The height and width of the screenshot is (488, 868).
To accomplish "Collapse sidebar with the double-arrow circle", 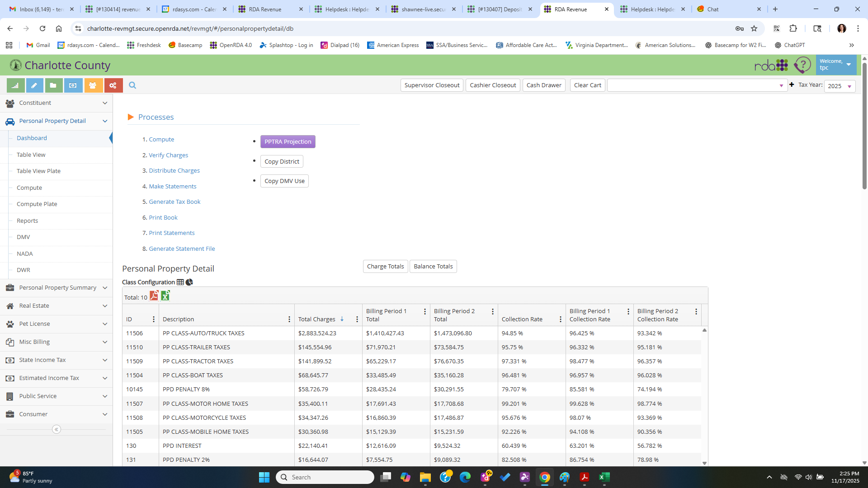I will (57, 430).
